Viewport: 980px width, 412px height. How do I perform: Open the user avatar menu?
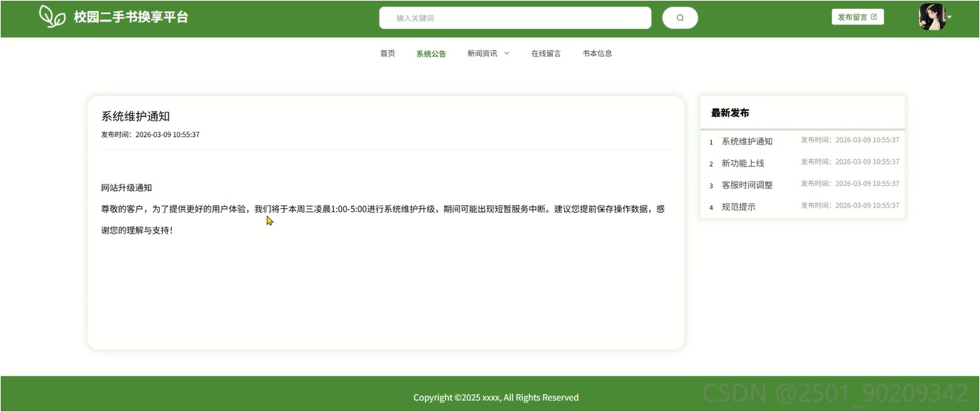932,17
